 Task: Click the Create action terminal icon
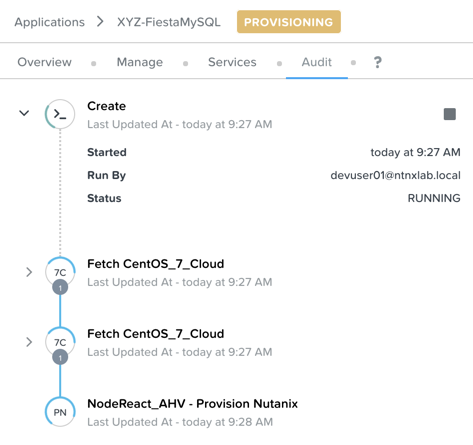60,114
